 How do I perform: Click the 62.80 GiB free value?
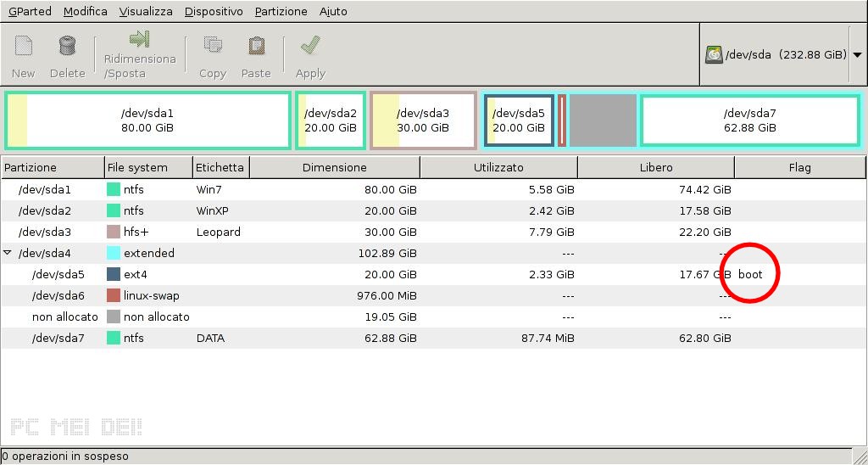coord(705,338)
